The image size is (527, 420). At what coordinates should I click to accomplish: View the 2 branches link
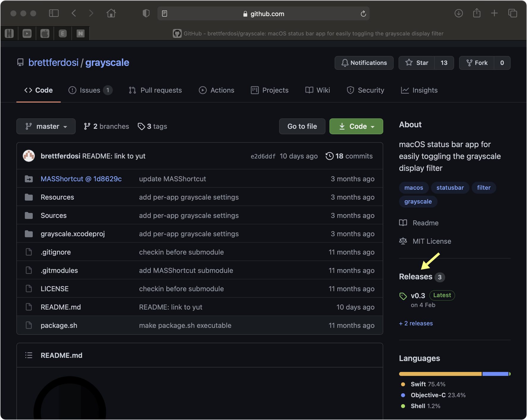(106, 126)
